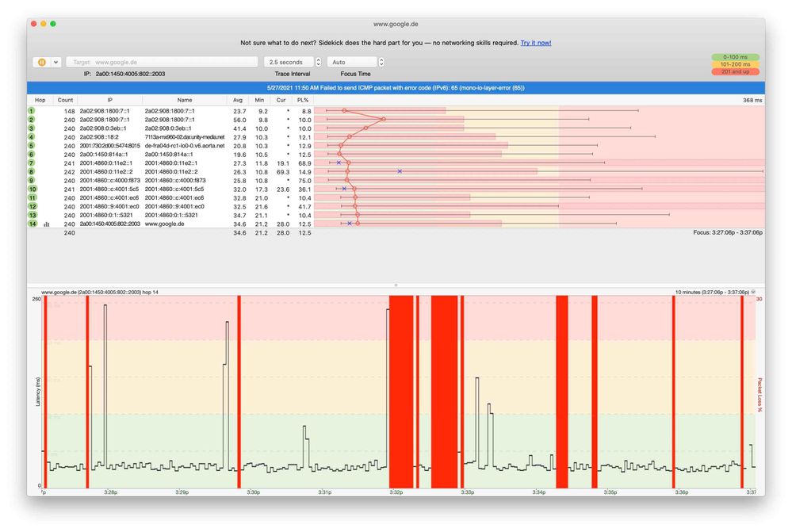Sort by the PL% column header
The width and height of the screenshot is (792, 532).
coord(303,100)
